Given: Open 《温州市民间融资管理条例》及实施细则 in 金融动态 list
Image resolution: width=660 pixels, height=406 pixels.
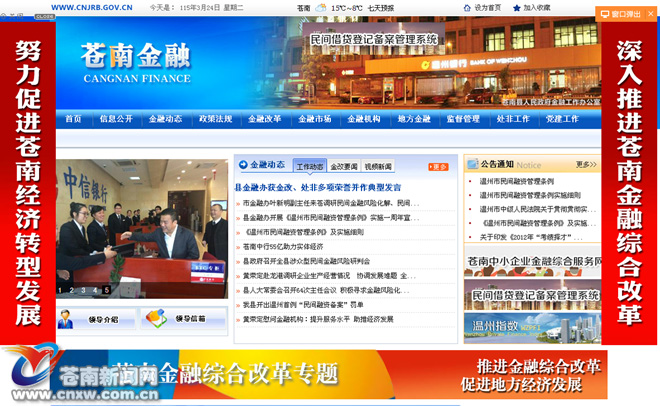Looking at the screenshot, I should click(303, 232).
